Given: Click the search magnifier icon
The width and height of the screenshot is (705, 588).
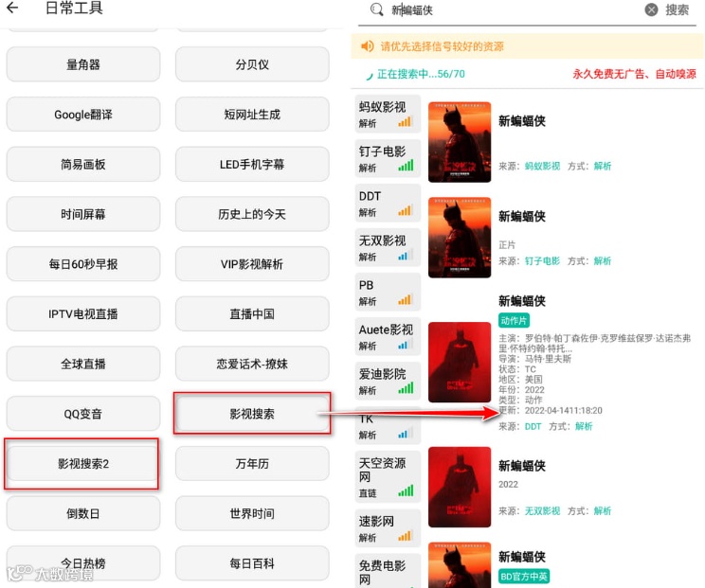Looking at the screenshot, I should [376, 9].
